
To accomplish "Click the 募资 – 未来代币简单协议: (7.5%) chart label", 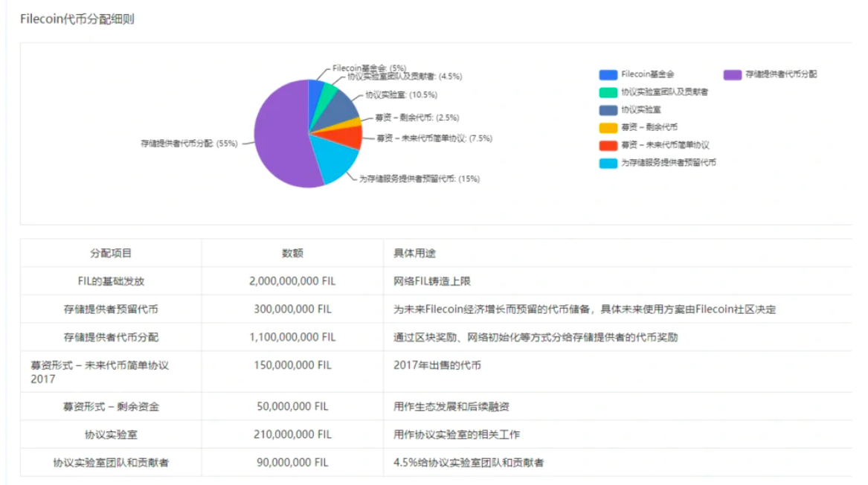I will point(434,138).
